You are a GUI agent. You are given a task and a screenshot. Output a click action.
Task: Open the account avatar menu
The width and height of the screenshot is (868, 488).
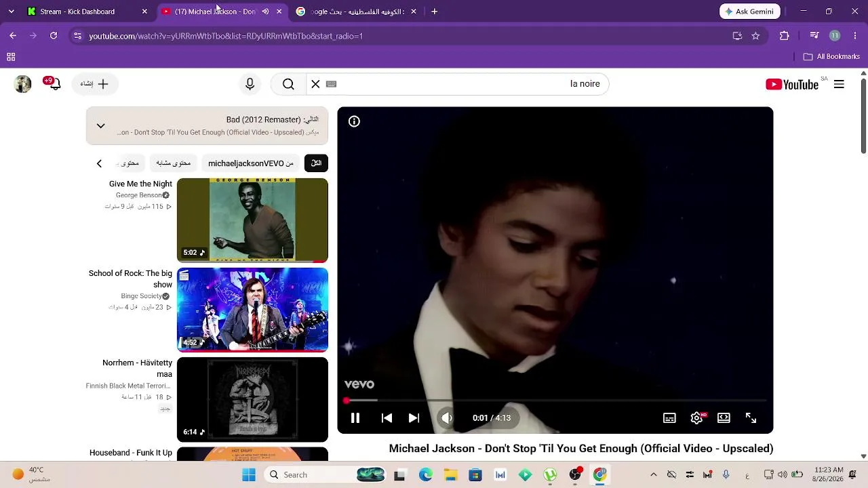coord(22,84)
